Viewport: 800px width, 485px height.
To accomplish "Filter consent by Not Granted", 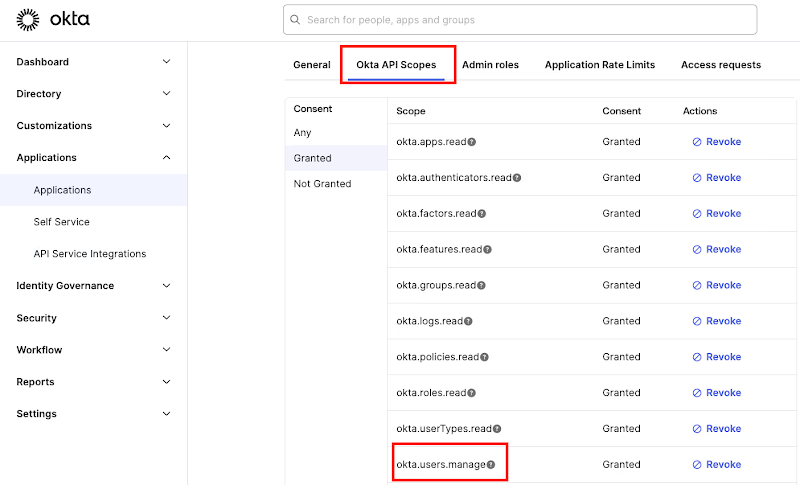I will pyautogui.click(x=322, y=184).
